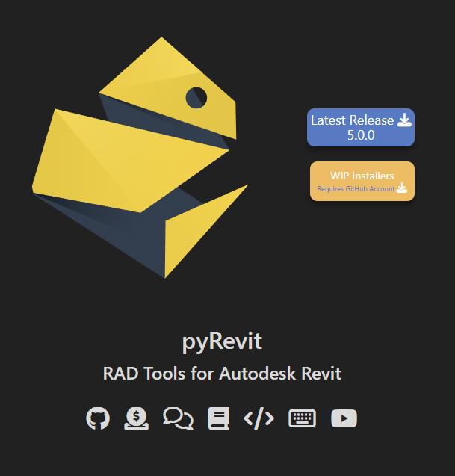Click the 'WIP Installers' text label
The image size is (455, 476).
tap(362, 176)
